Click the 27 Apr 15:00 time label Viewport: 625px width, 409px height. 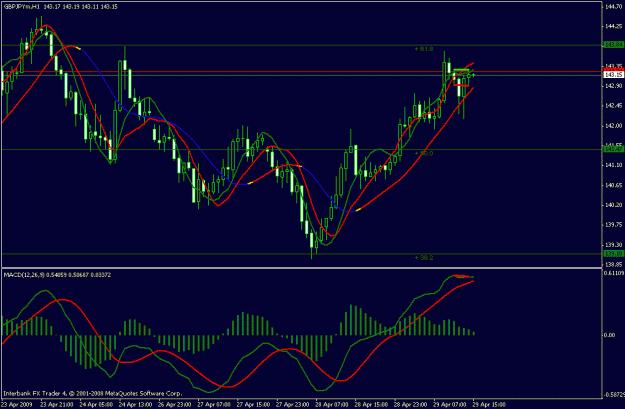(x=254, y=405)
